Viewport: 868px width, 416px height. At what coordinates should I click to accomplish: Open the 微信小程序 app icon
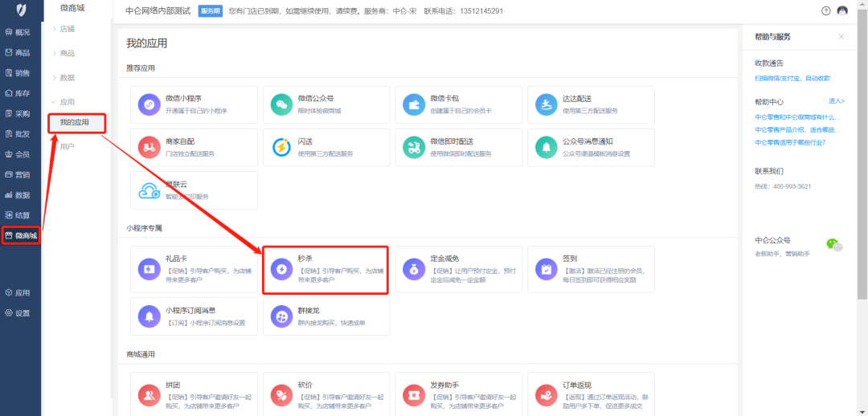pos(149,104)
